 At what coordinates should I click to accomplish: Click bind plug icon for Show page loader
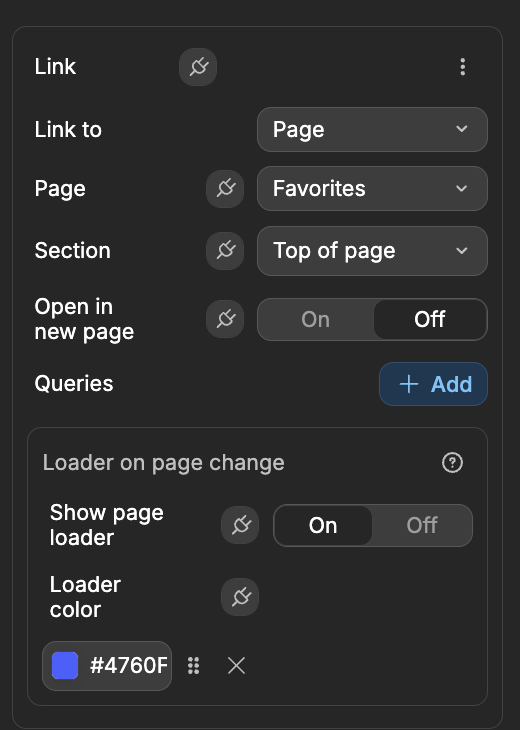pyautogui.click(x=240, y=525)
